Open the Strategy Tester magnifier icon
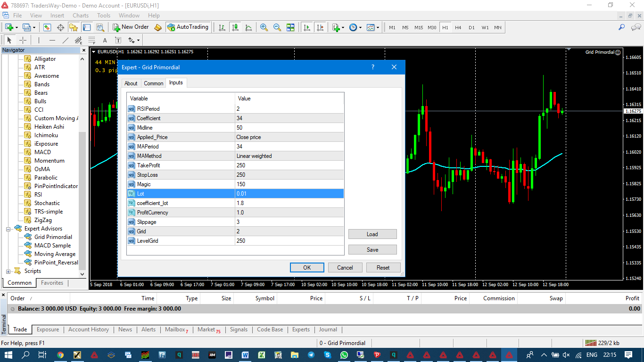 point(100,27)
